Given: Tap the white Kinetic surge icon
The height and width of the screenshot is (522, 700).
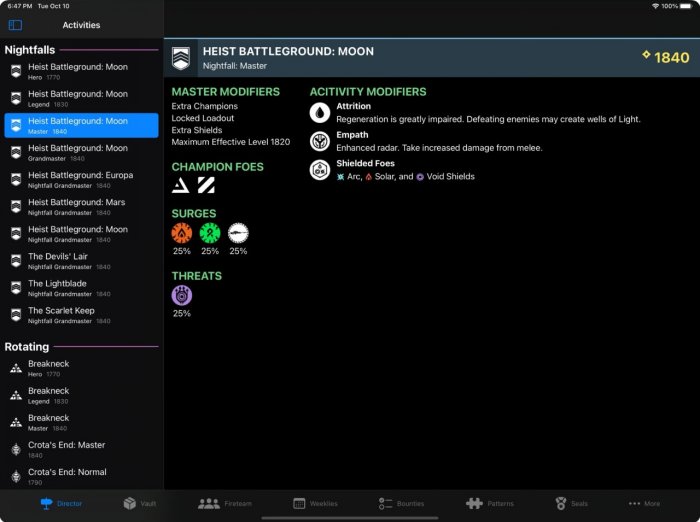Looking at the screenshot, I should [238, 233].
